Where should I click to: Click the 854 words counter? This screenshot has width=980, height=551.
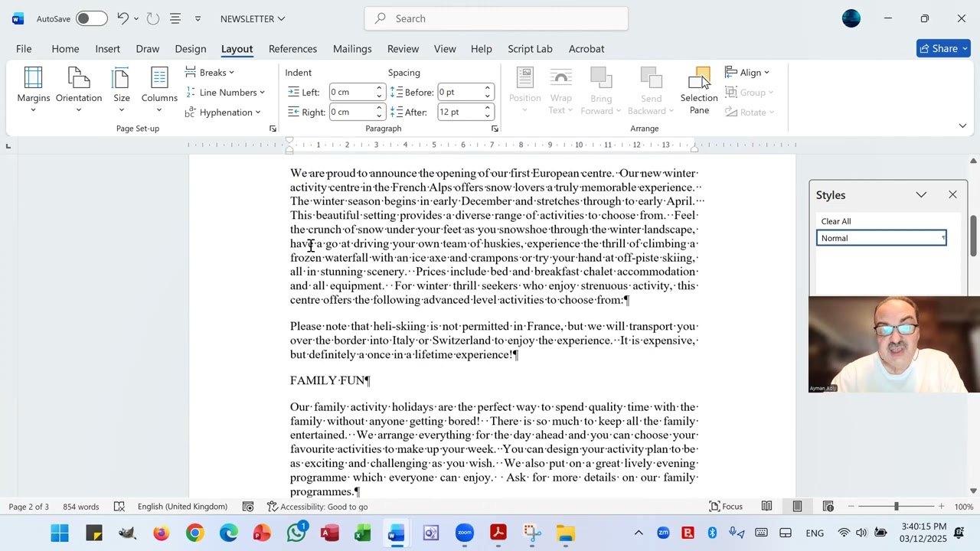point(80,507)
